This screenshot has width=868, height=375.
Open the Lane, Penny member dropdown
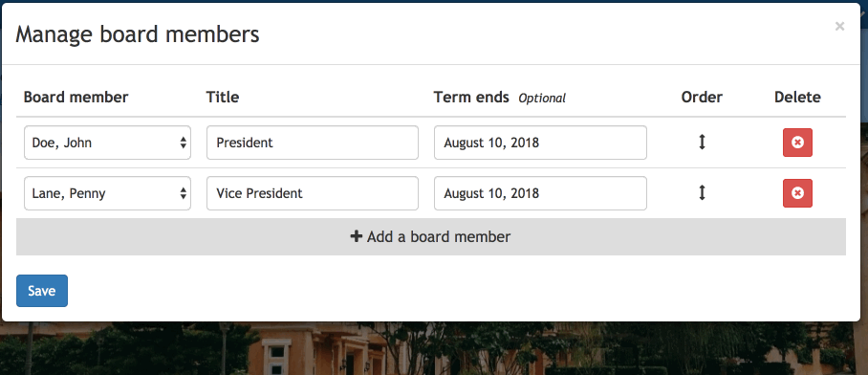click(107, 193)
